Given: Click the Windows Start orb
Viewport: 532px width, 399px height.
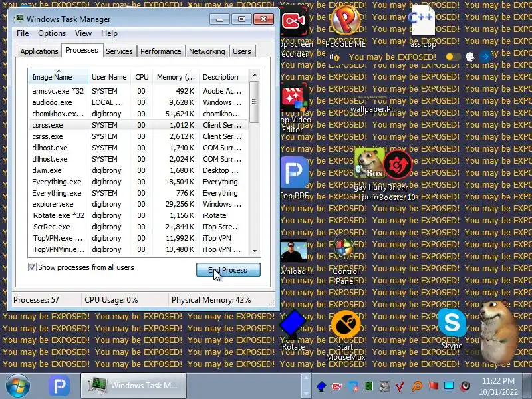Looking at the screenshot, I should coord(18,386).
